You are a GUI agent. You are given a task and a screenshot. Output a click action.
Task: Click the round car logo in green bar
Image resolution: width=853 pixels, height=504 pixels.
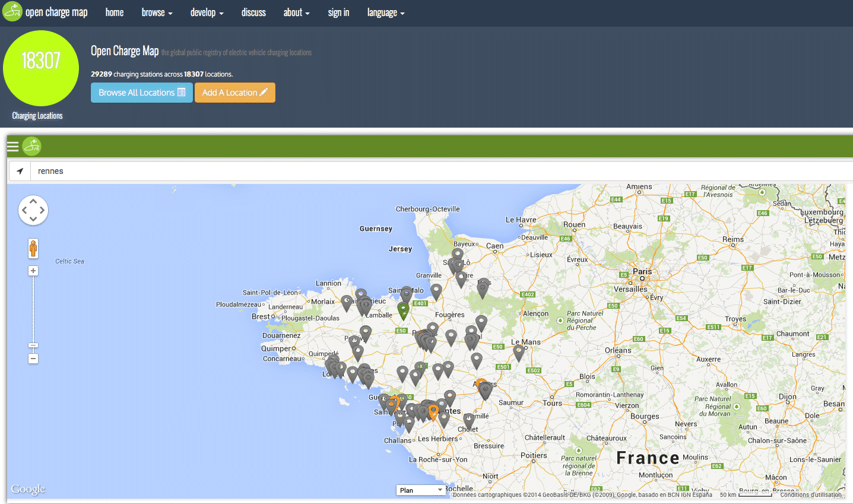pos(31,145)
